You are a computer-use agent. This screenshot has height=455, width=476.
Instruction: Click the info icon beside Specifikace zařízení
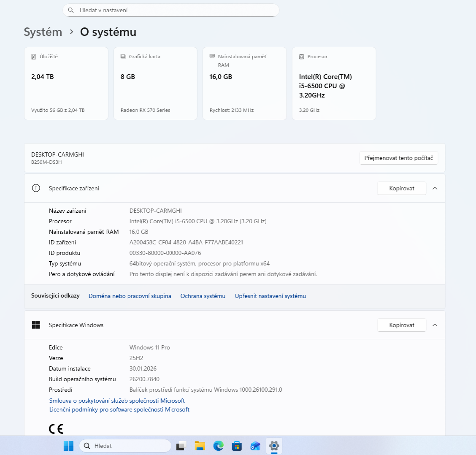click(x=36, y=188)
